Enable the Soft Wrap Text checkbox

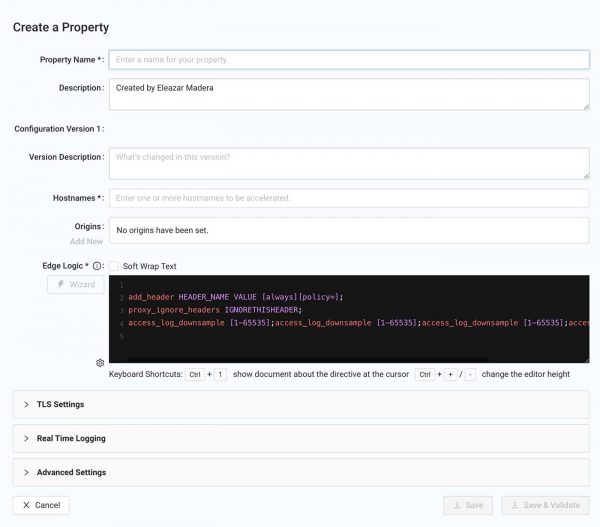(114, 266)
